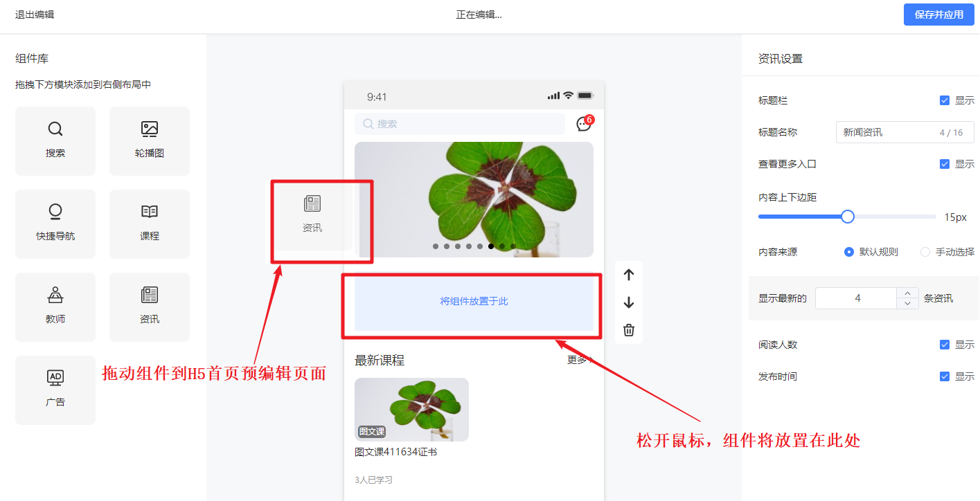The height and width of the screenshot is (501, 980).
Task: Click the 内容上下边距 slider handle
Action: pyautogui.click(x=848, y=217)
